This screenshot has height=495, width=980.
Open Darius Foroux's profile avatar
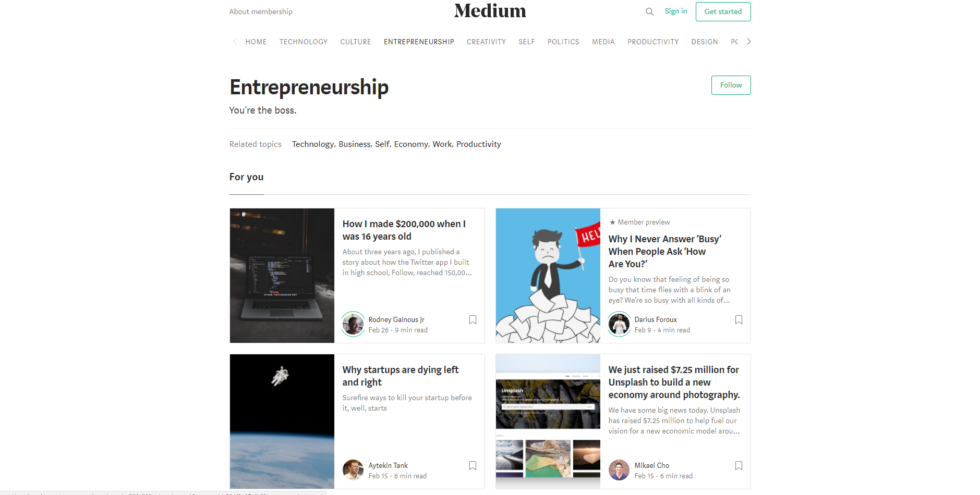click(x=619, y=324)
